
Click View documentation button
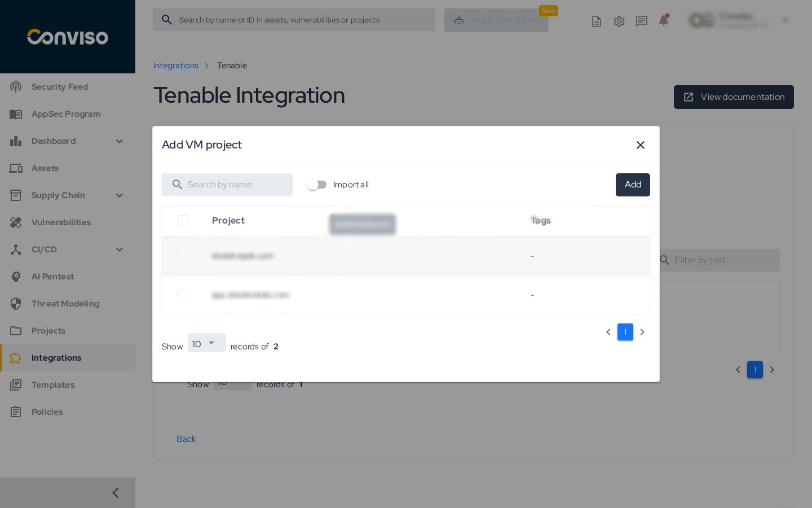734,97
